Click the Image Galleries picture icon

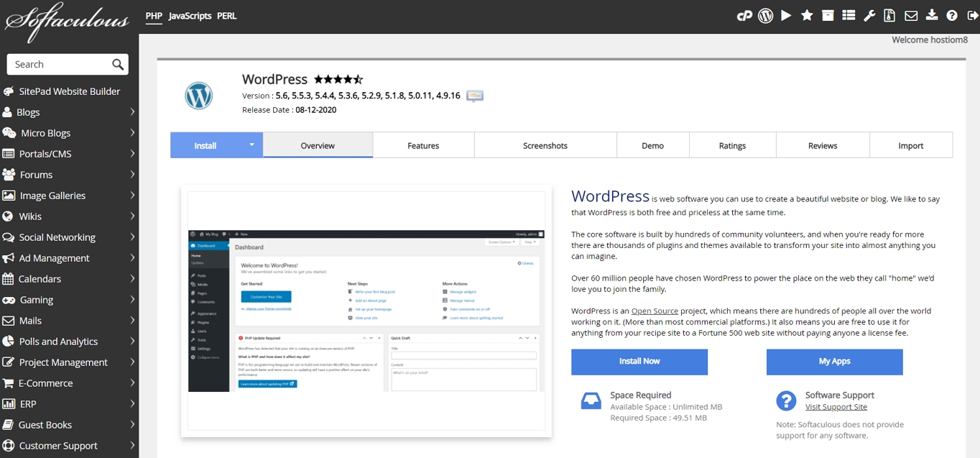point(9,196)
